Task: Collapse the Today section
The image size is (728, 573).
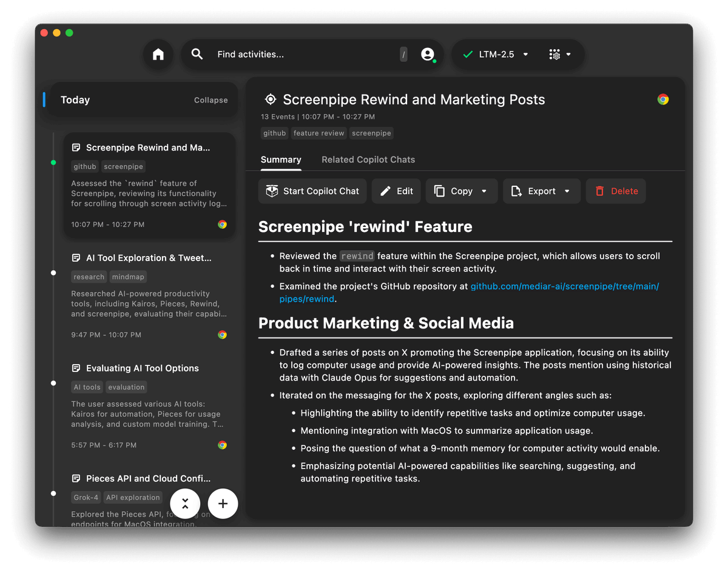Action: click(x=211, y=100)
